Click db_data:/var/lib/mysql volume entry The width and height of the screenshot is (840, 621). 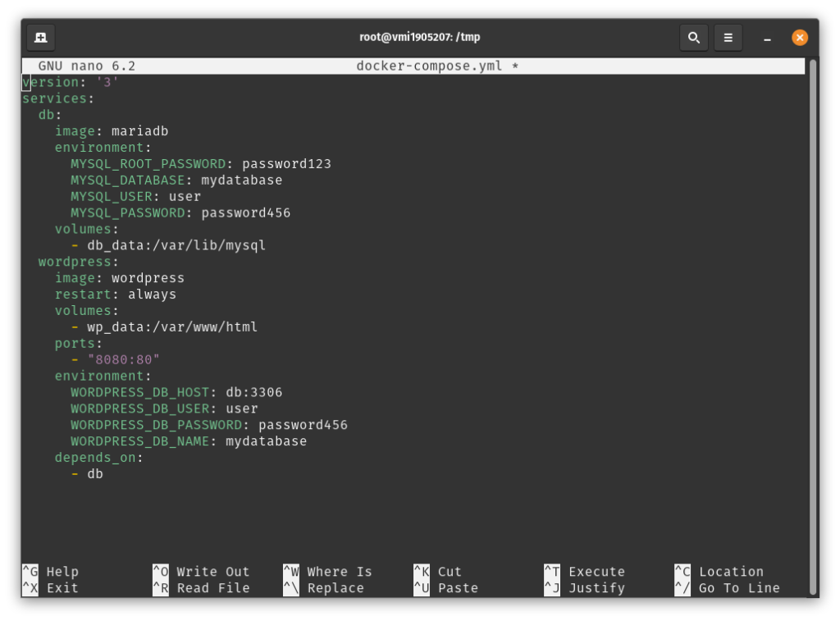[176, 245]
